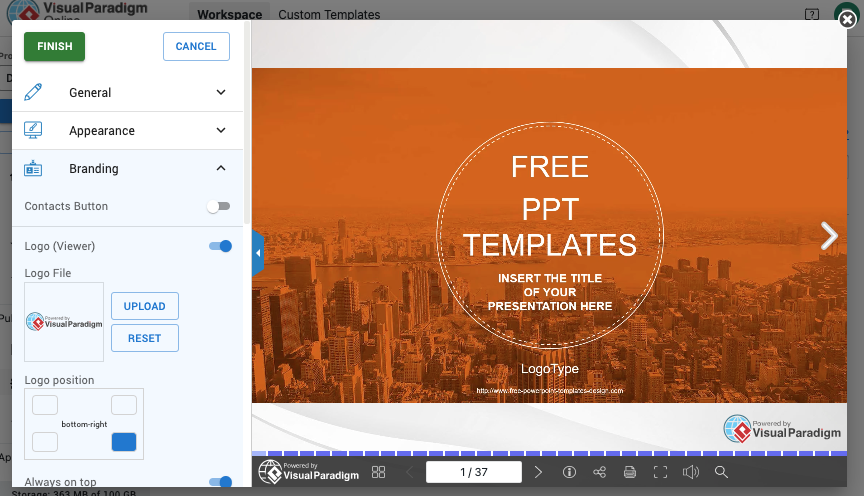Switch to the Workspace tab

[x=230, y=14]
